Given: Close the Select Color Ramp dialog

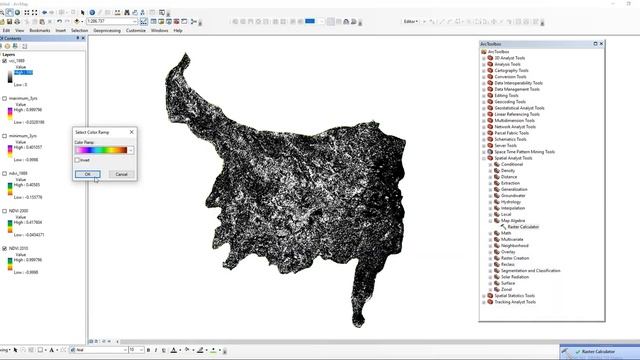Looking at the screenshot, I should [x=131, y=132].
